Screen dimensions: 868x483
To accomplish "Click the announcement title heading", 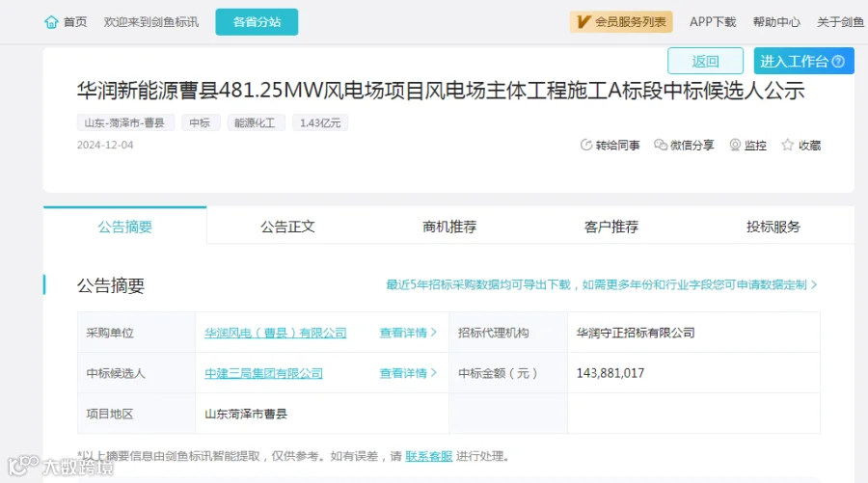I will pyautogui.click(x=441, y=91).
